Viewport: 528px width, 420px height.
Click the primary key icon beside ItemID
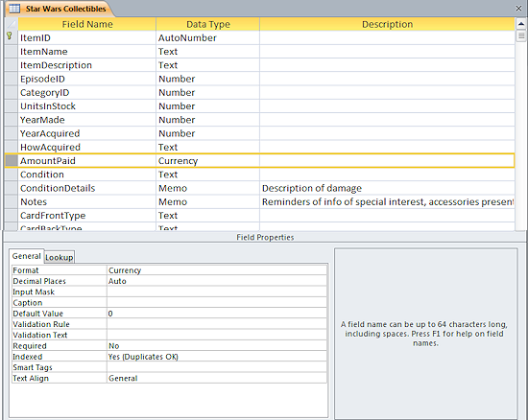tap(10, 36)
